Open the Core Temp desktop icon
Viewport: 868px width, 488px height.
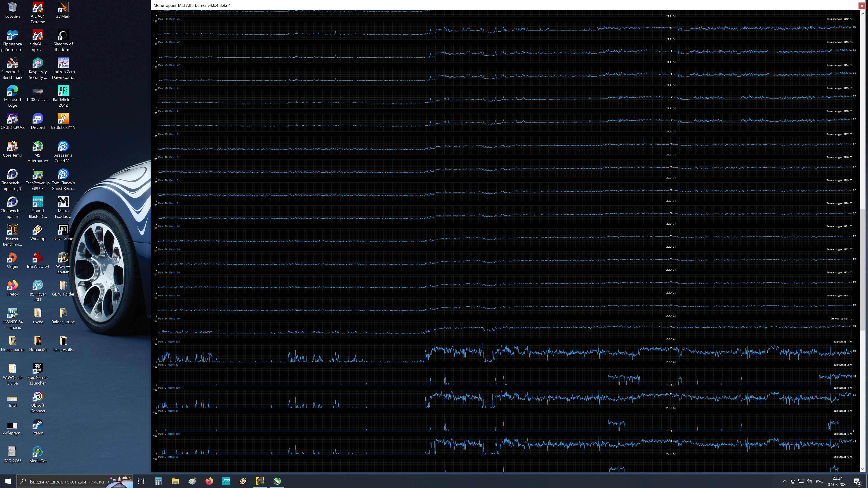click(x=12, y=149)
